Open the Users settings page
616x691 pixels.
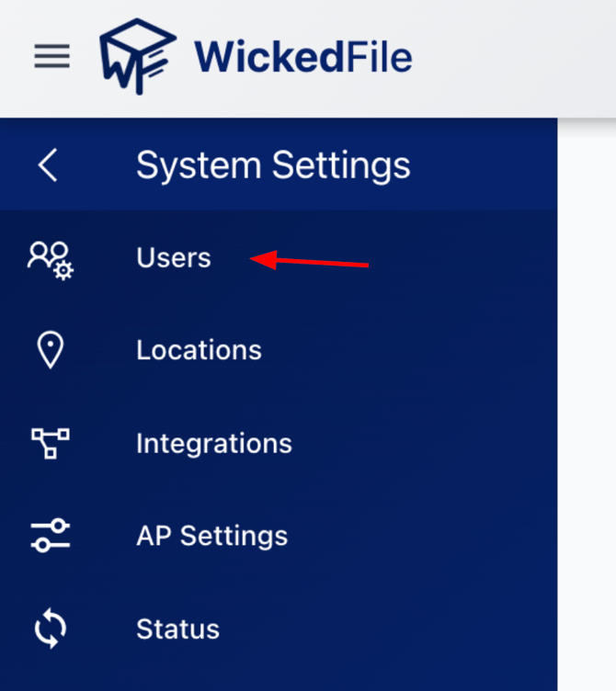pyautogui.click(x=174, y=258)
